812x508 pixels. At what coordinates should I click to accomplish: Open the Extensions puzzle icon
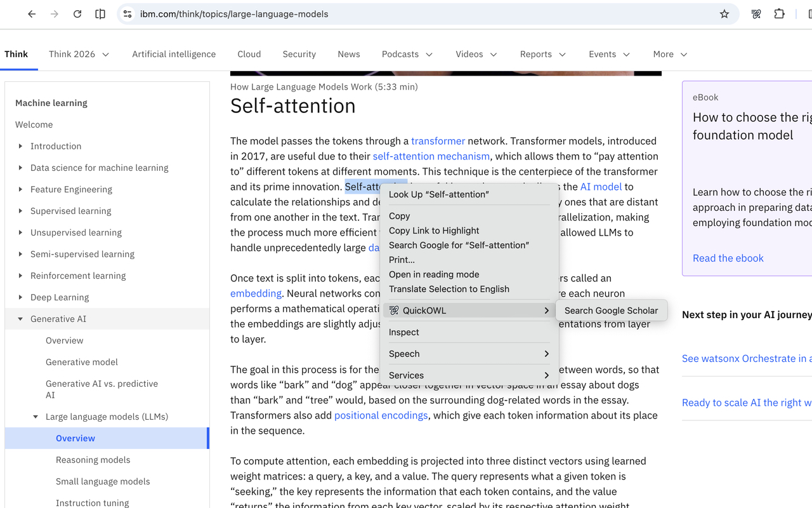click(x=780, y=14)
